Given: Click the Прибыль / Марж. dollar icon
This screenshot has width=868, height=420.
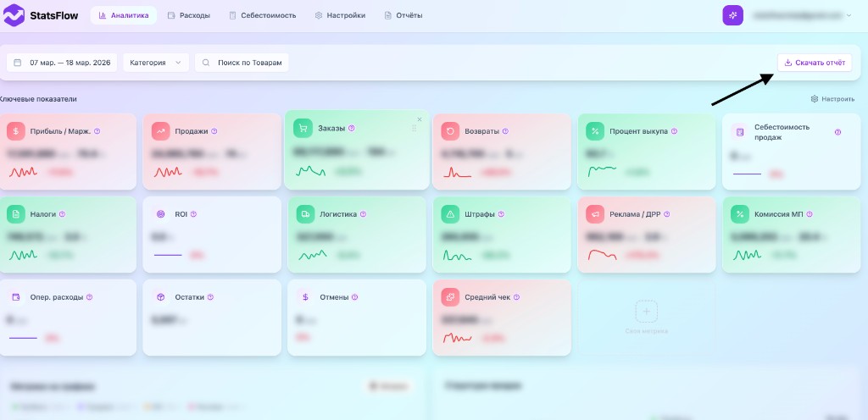Looking at the screenshot, I should click(x=16, y=131).
